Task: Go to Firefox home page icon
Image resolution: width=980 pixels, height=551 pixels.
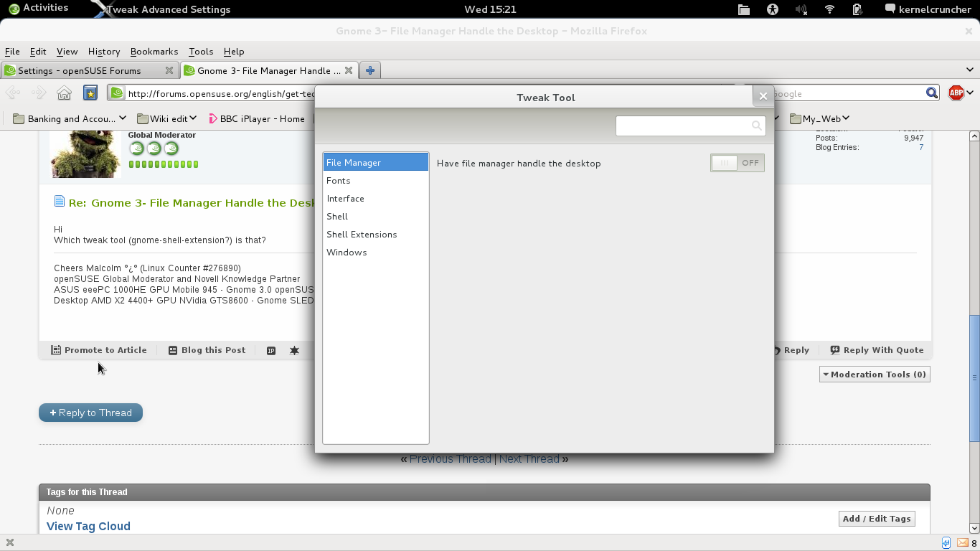Action: pyautogui.click(x=64, y=93)
